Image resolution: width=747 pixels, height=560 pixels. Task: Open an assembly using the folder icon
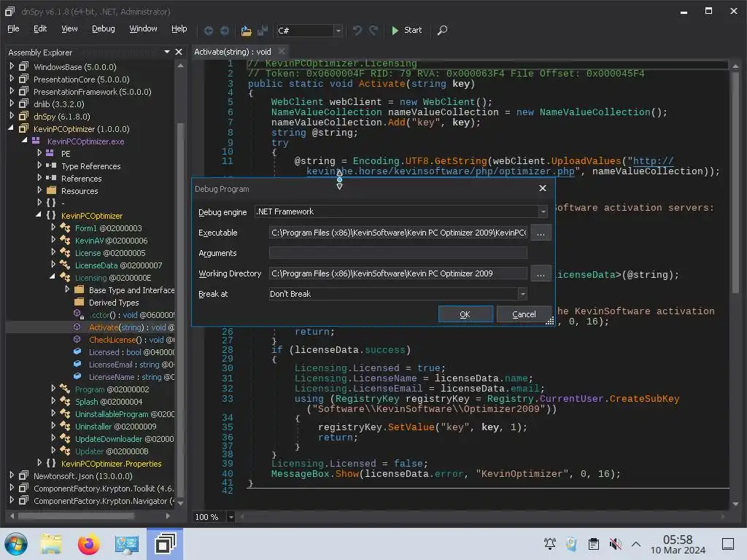click(x=246, y=31)
